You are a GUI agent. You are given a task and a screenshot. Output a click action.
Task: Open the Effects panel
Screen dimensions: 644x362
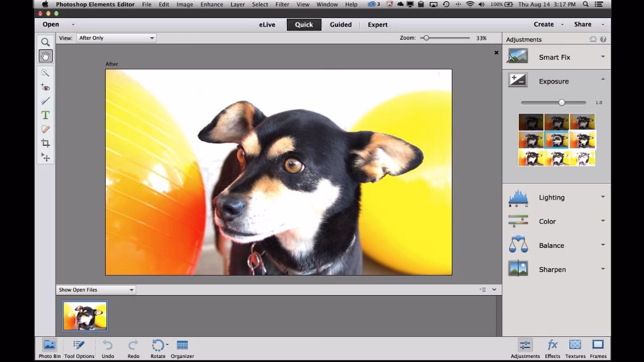pos(552,347)
